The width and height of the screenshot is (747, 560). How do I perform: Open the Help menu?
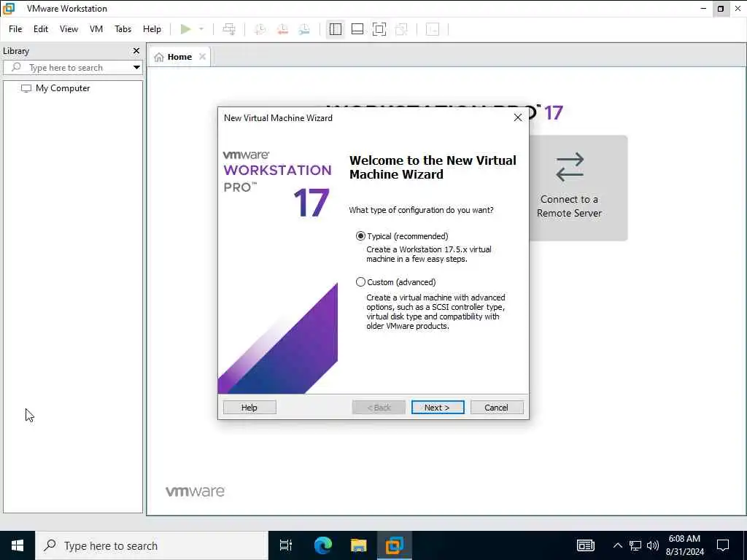(x=152, y=29)
